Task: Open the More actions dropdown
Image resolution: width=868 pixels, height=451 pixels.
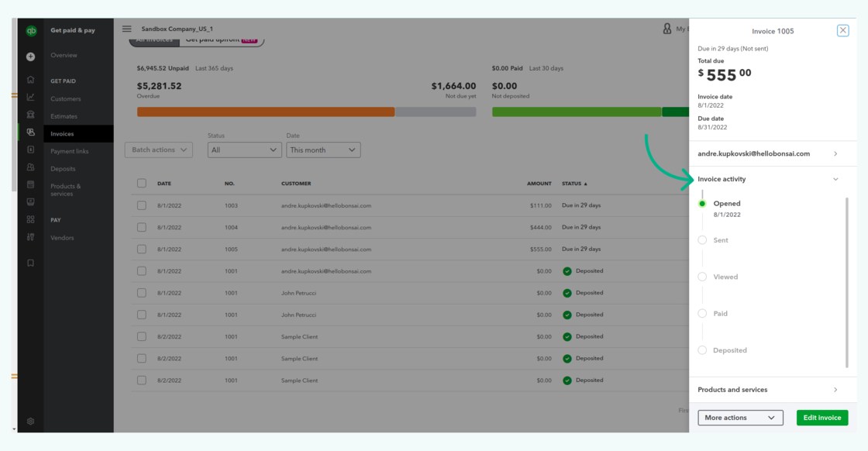Action: (740, 418)
